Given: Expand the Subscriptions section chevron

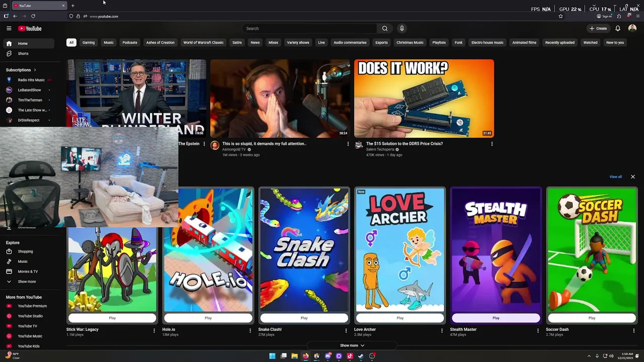Looking at the screenshot, I should (x=35, y=70).
